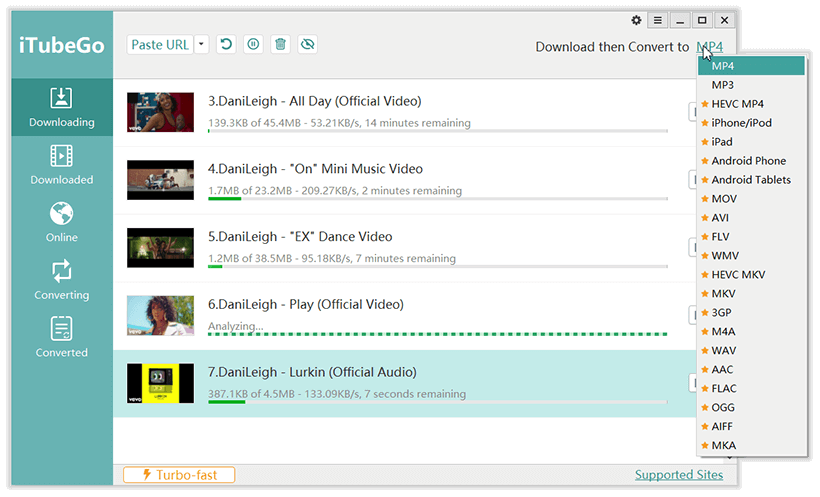820x497 pixels.
Task: Pause all downloads with toolbar icon
Action: coord(253,44)
